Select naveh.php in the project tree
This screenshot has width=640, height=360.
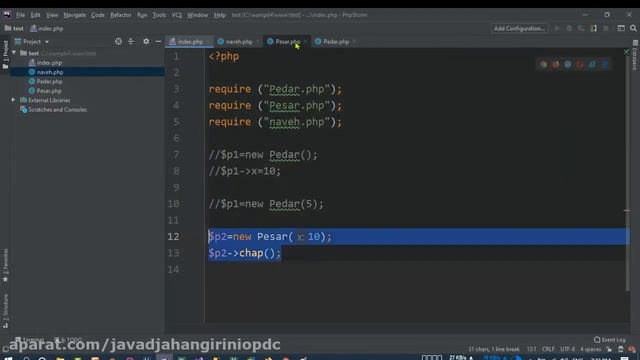tap(50, 72)
